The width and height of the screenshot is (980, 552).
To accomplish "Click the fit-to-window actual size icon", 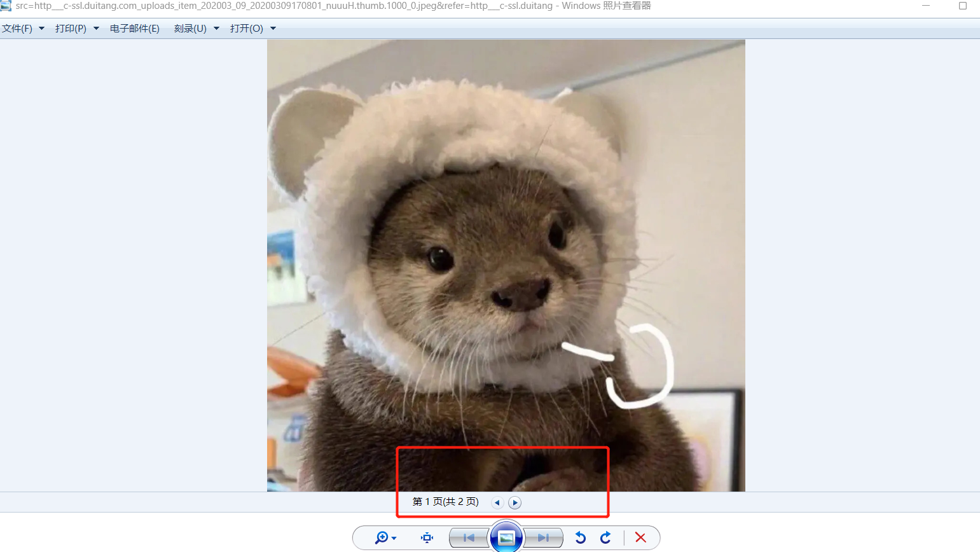I will [427, 538].
